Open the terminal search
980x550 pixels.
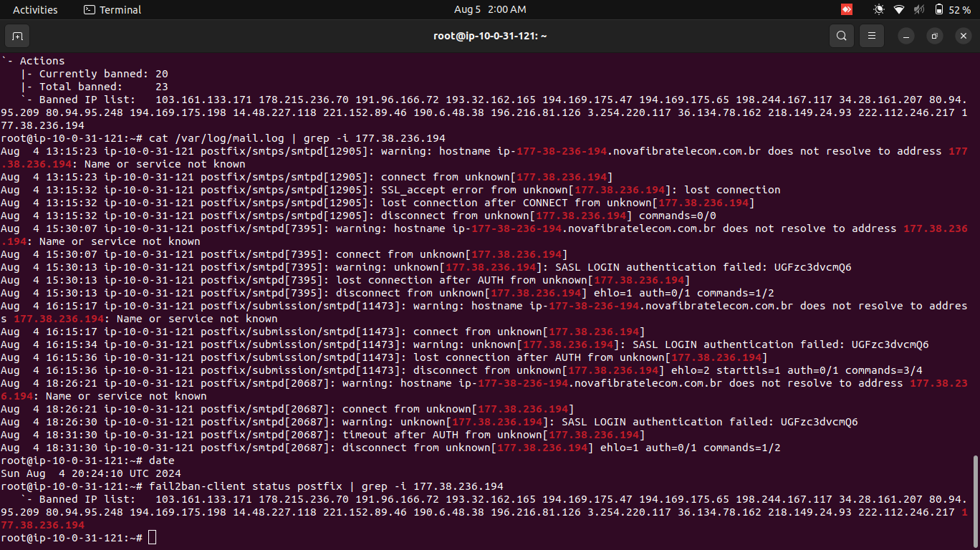(842, 36)
